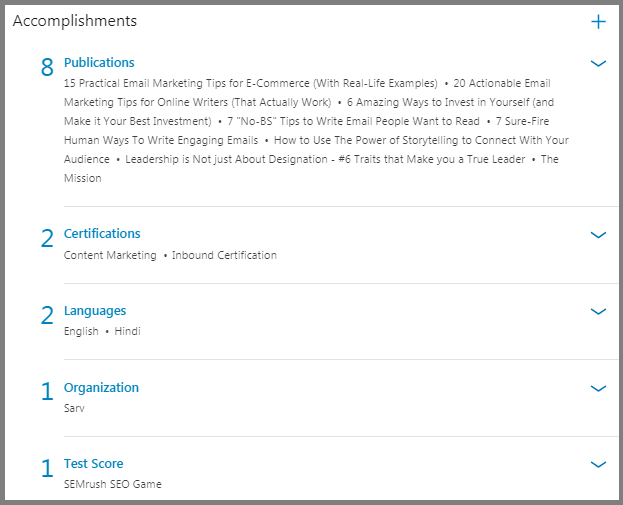Click the Accomplishments section title

point(75,21)
